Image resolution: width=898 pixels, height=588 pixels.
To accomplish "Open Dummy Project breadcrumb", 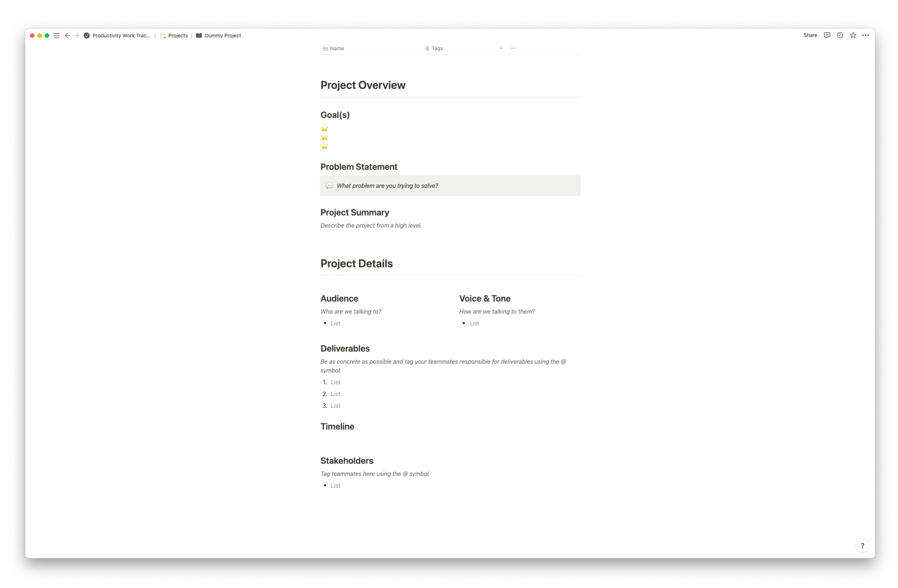I will pyautogui.click(x=223, y=36).
